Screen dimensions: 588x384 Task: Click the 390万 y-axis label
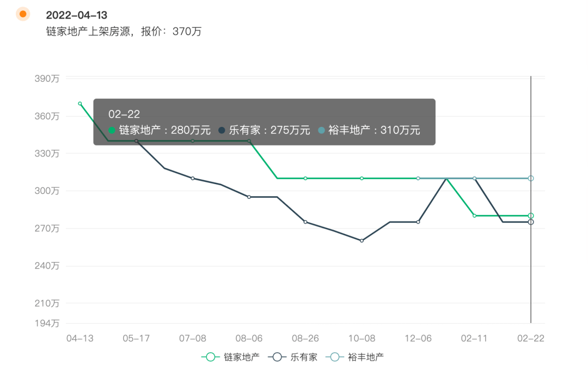[x=47, y=78]
